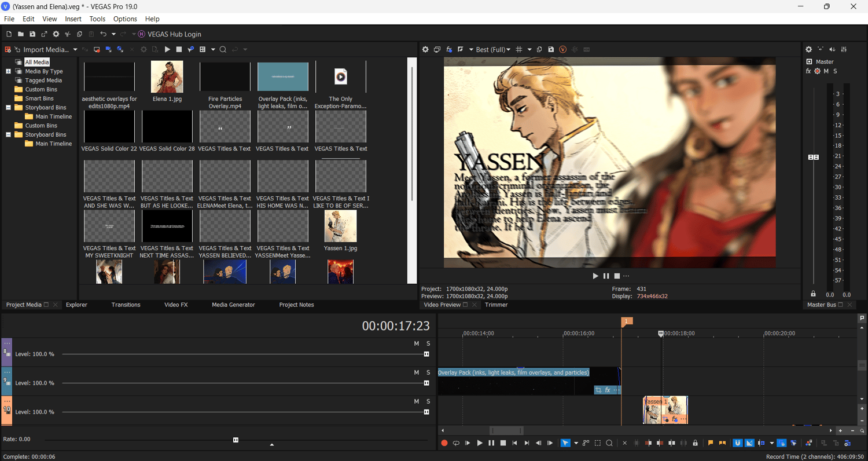Open Video Preview project properties gear
Screen dimensions: 868x461
(425, 50)
